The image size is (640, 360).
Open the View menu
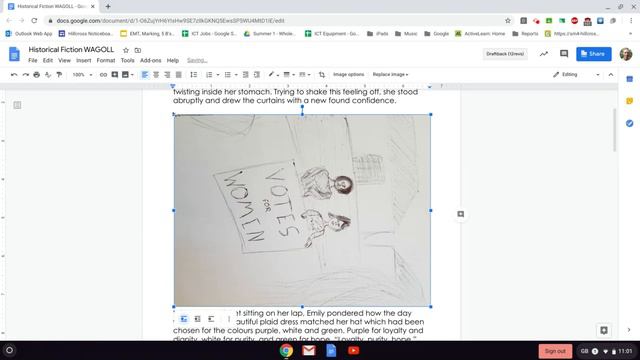point(64,60)
